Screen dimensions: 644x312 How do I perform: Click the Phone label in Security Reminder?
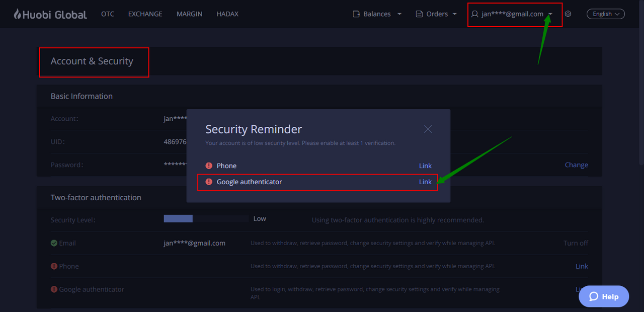226,166
